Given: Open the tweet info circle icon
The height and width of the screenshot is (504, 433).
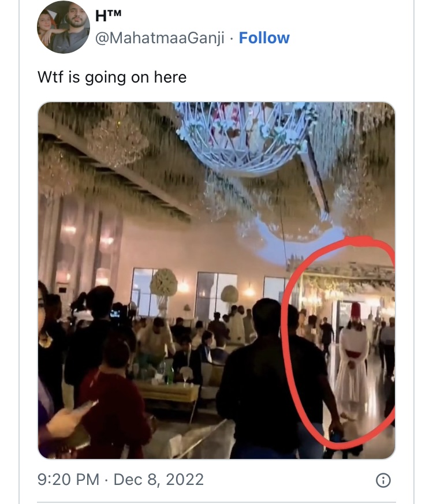Looking at the screenshot, I should pyautogui.click(x=383, y=480).
